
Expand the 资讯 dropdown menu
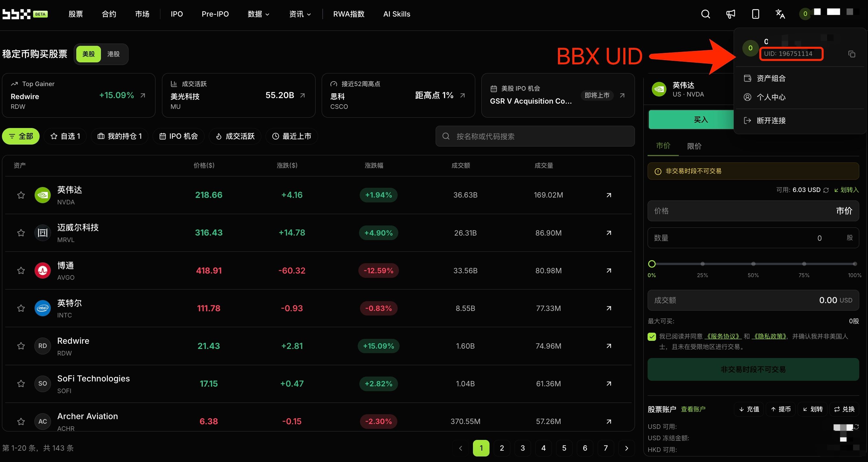(x=300, y=14)
